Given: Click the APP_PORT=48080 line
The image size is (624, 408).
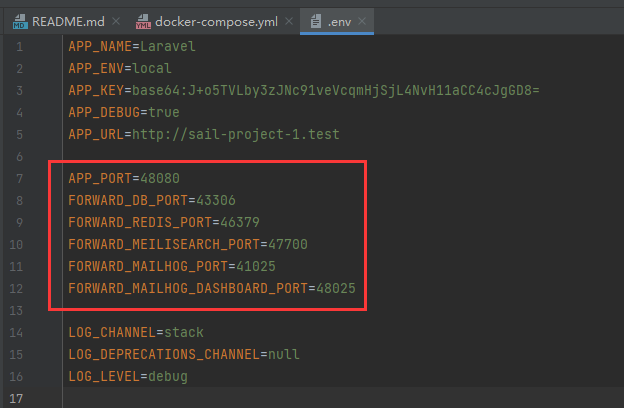Looking at the screenshot, I should point(124,178).
